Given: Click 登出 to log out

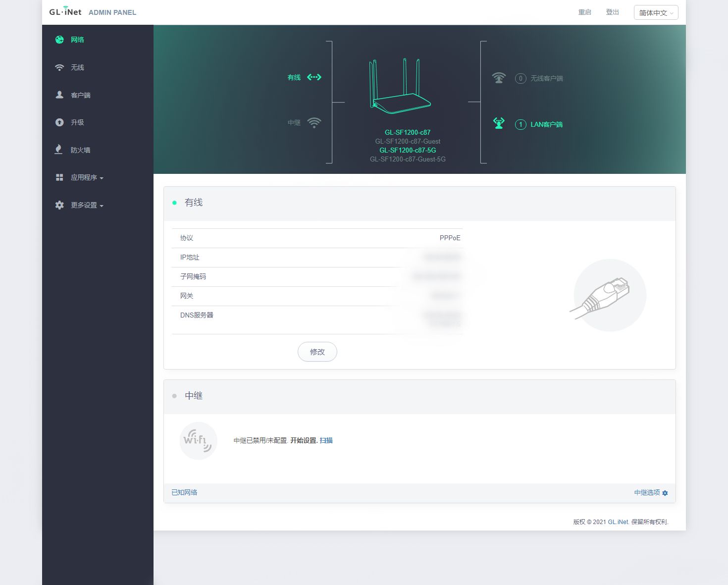Looking at the screenshot, I should click(x=613, y=12).
